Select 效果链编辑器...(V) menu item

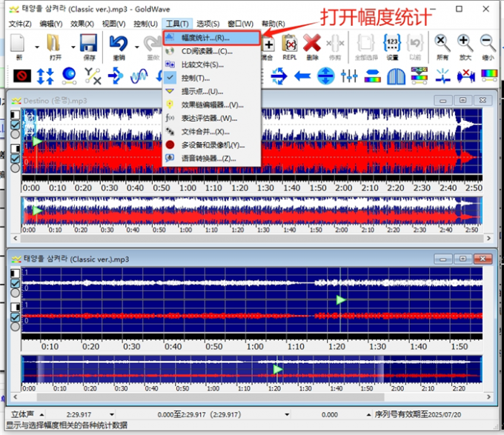pos(212,105)
